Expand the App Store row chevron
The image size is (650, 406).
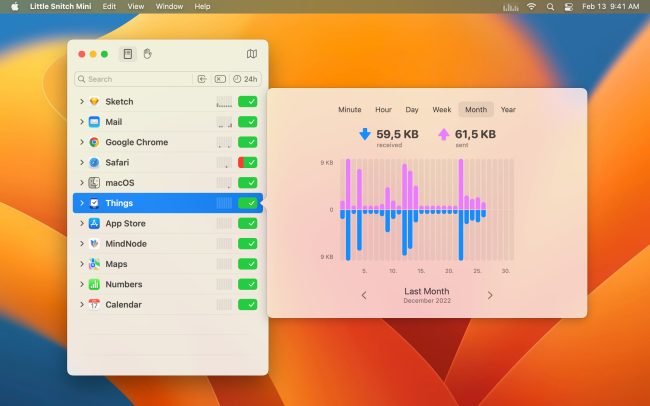[82, 224]
